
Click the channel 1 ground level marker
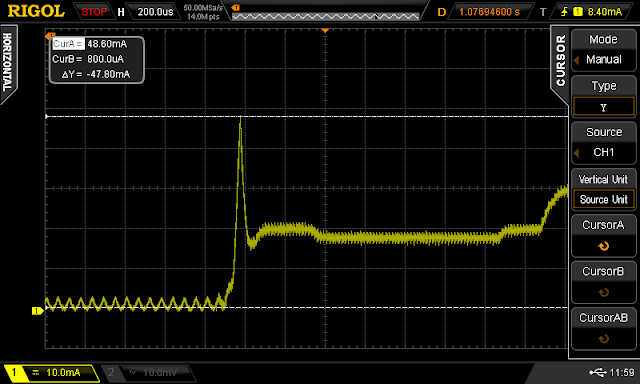pyautogui.click(x=38, y=311)
